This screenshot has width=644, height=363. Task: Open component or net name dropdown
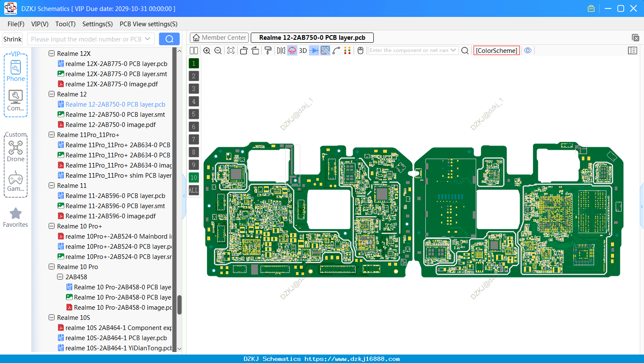pos(453,50)
